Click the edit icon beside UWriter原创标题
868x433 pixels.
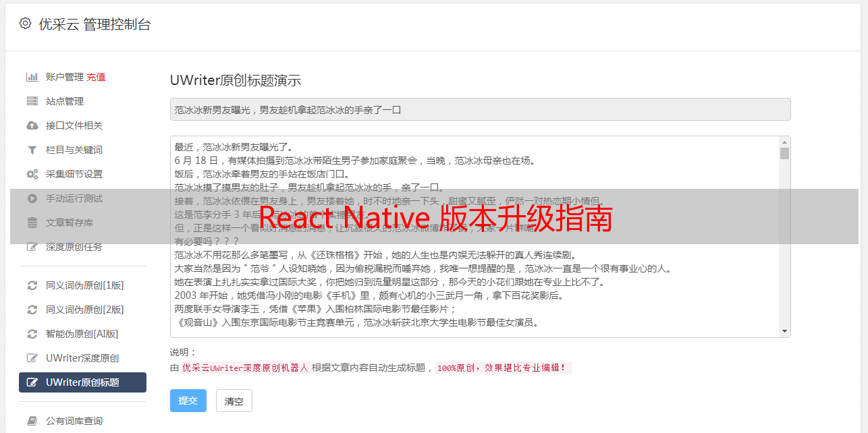pyautogui.click(x=32, y=382)
